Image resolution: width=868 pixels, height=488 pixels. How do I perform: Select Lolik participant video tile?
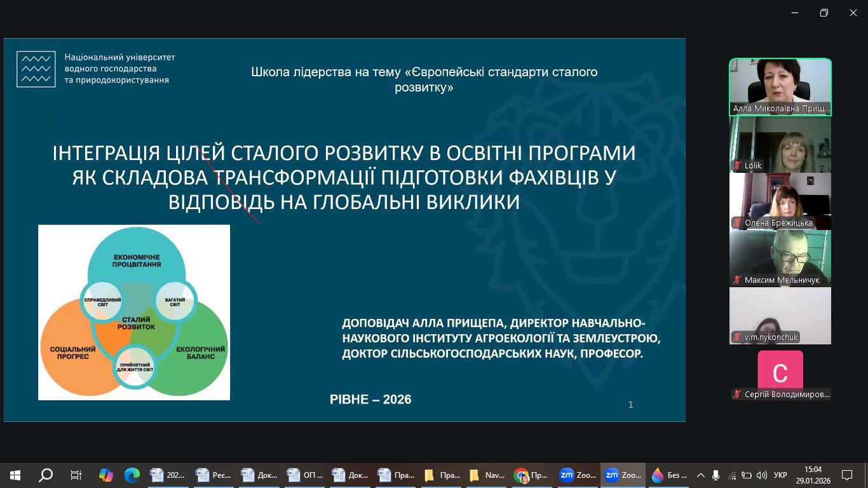click(x=780, y=144)
